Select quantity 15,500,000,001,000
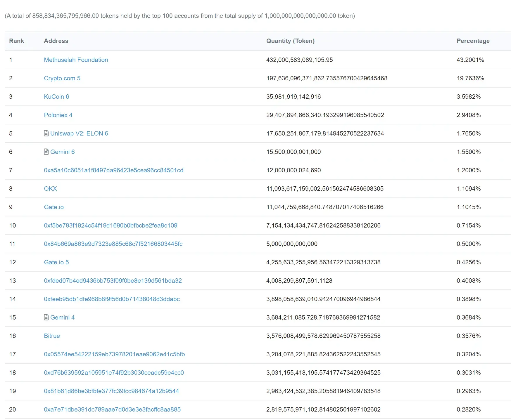 tap(294, 152)
